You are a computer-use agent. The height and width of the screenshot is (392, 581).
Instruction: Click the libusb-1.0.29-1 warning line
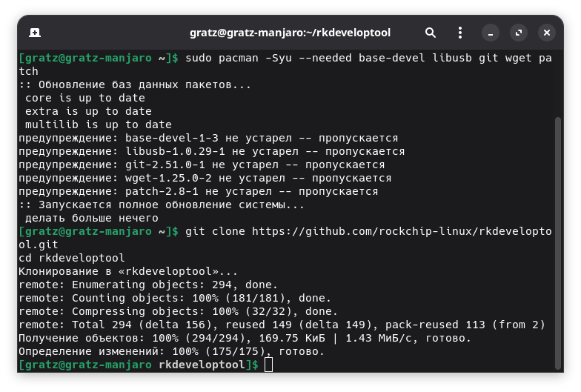(211, 151)
